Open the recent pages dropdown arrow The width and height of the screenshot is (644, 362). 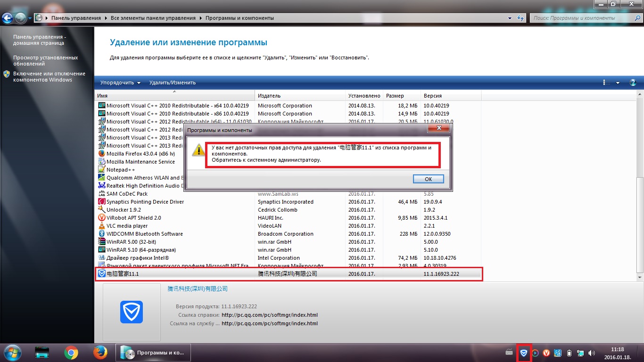(30, 18)
